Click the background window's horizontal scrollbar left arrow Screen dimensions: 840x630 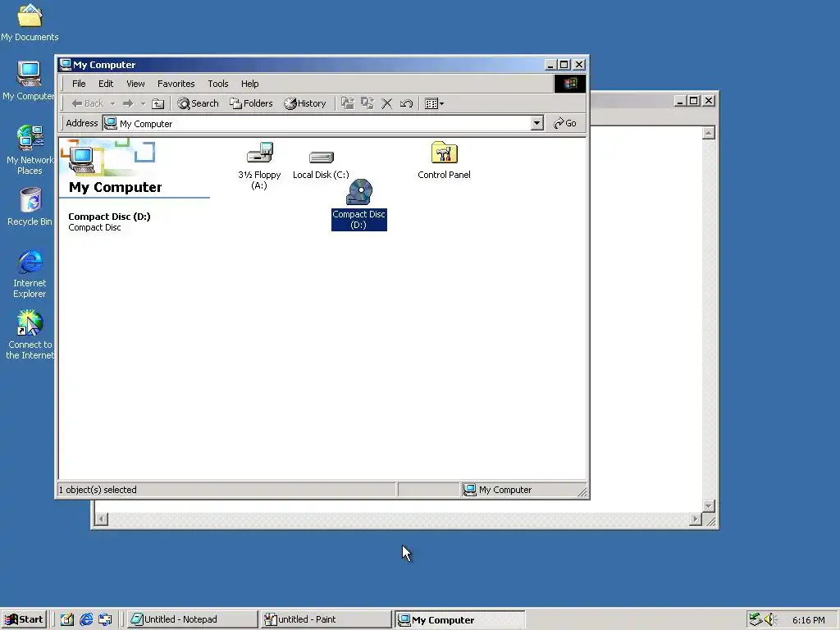pos(102,519)
